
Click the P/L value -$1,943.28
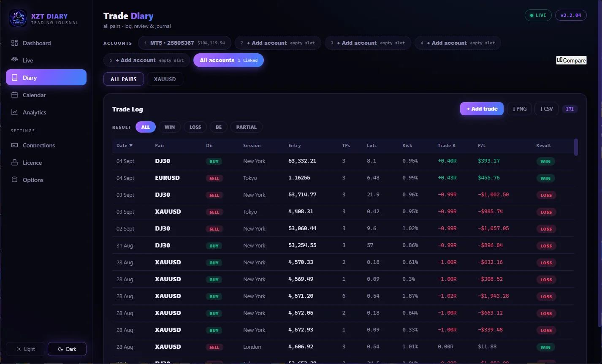click(494, 296)
